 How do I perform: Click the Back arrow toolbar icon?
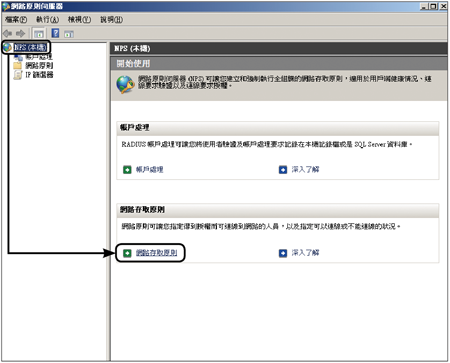coord(8,34)
